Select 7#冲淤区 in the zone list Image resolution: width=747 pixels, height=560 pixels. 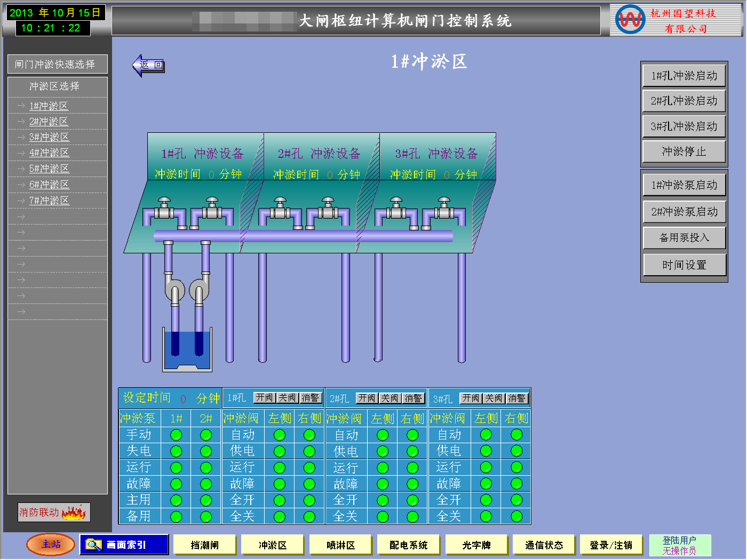49,201
